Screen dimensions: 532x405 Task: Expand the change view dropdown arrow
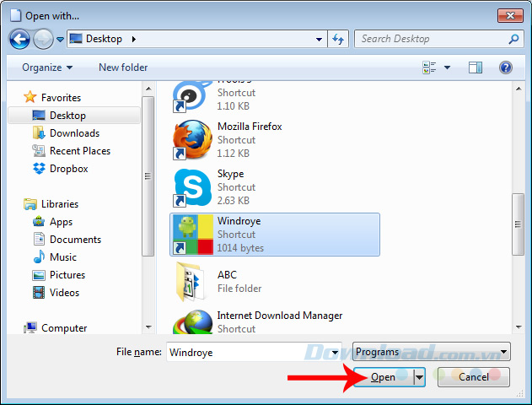pos(447,67)
